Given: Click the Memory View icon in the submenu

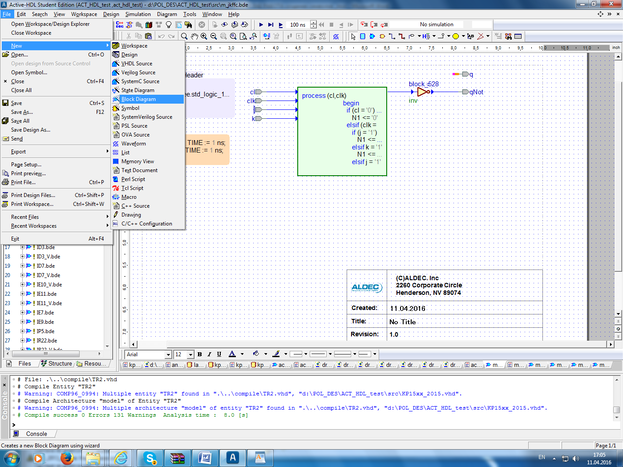Looking at the screenshot, I should (x=116, y=161).
